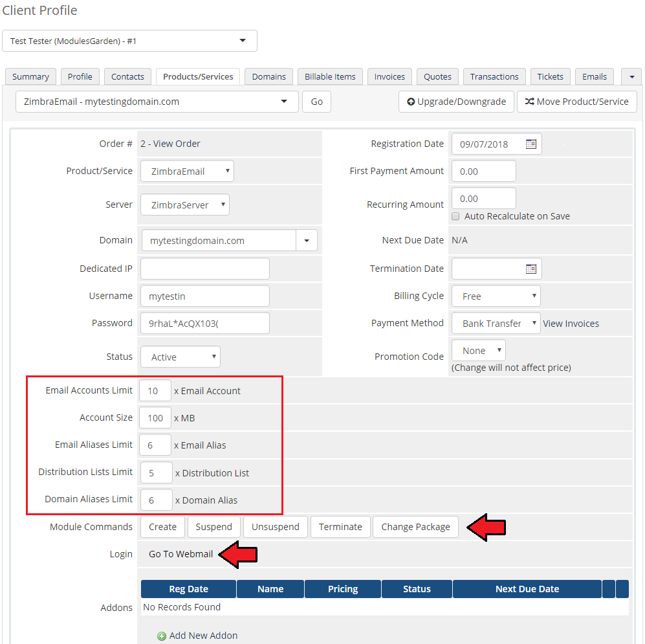Viewport: 645px width, 644px height.
Task: Click the Unsuspend module command
Action: tap(276, 527)
